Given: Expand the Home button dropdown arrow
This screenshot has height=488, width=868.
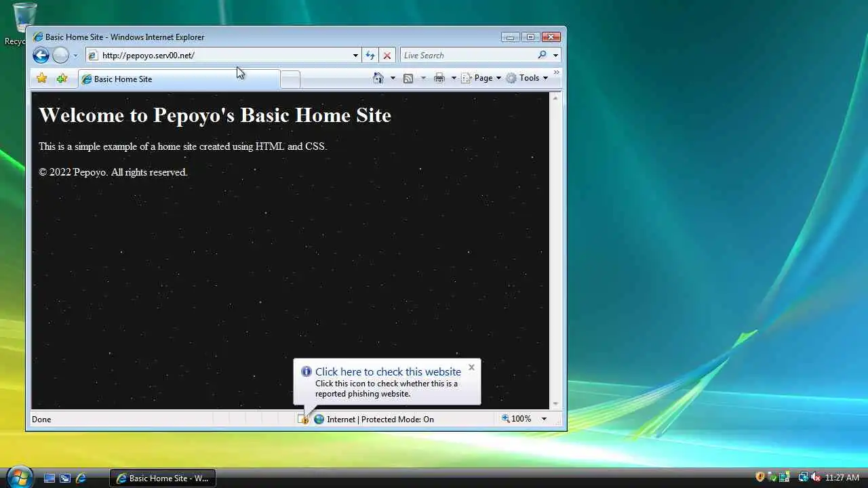Looking at the screenshot, I should [x=393, y=78].
